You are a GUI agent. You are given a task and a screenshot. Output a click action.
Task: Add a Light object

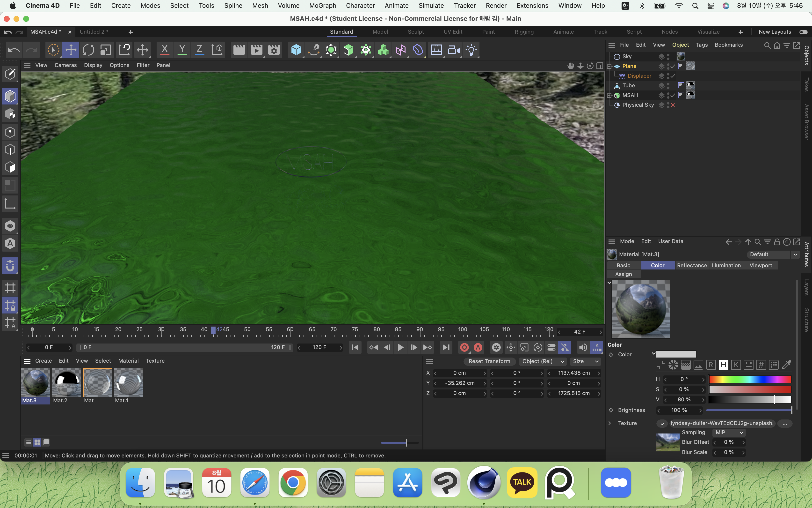[471, 50]
